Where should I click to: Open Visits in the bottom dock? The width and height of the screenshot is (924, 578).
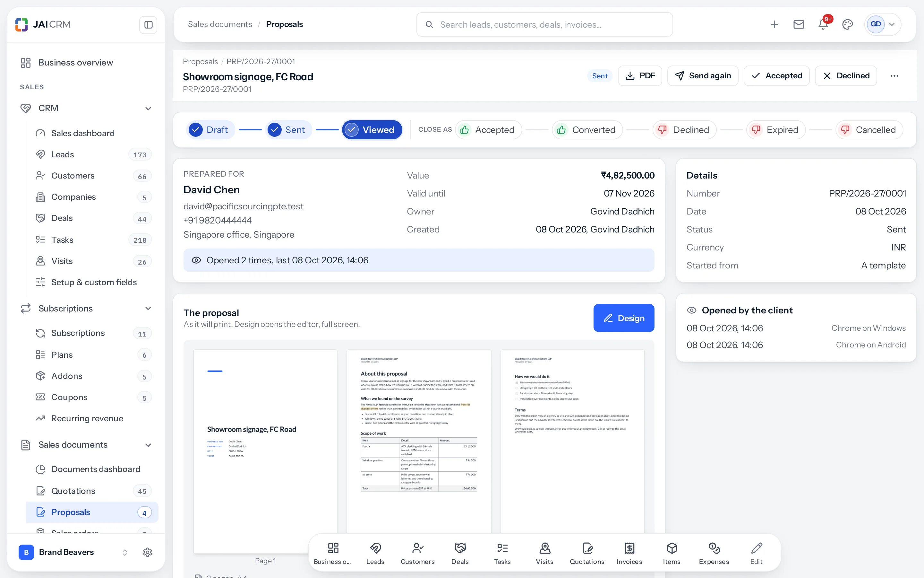point(544,553)
